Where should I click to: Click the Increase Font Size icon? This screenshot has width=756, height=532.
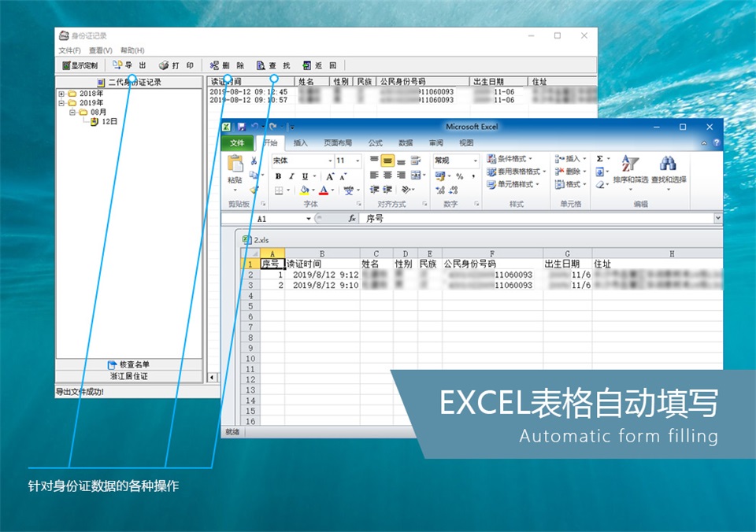coord(330,176)
